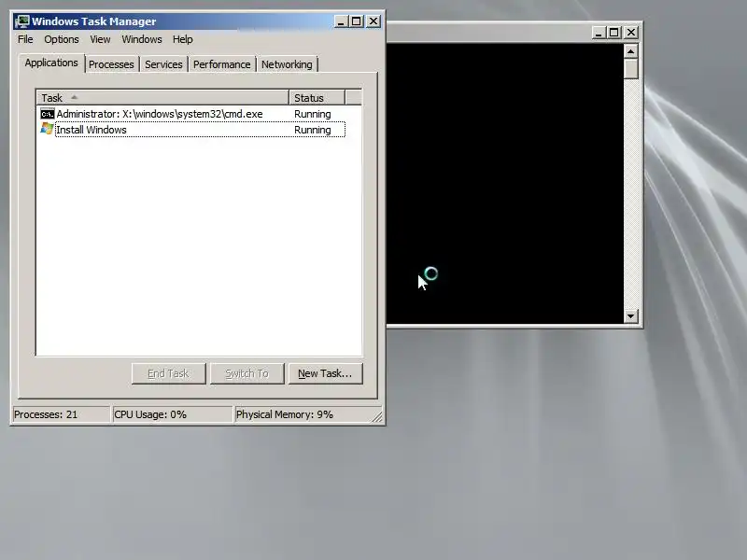The image size is (747, 560).
Task: Minimize the console window
Action: 599,33
